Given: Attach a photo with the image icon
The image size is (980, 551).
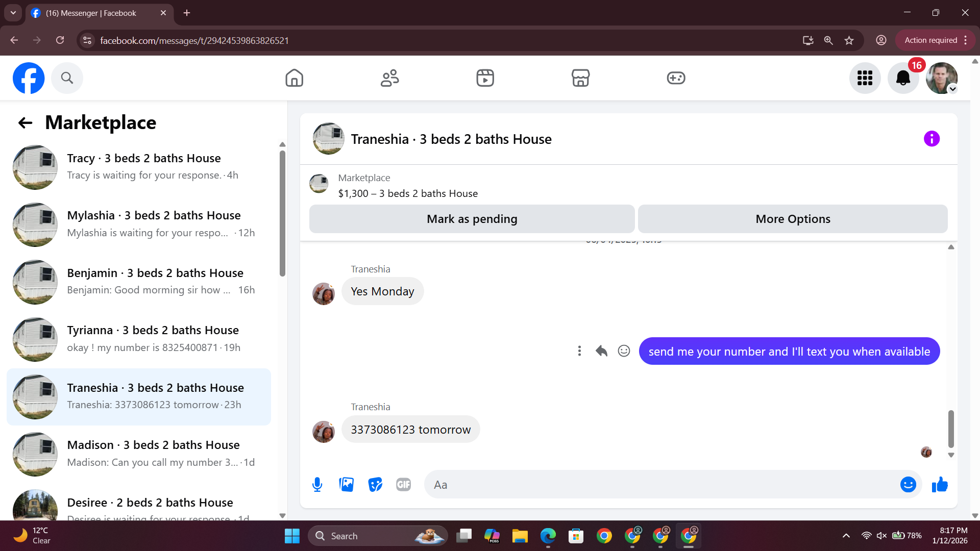Looking at the screenshot, I should (346, 485).
